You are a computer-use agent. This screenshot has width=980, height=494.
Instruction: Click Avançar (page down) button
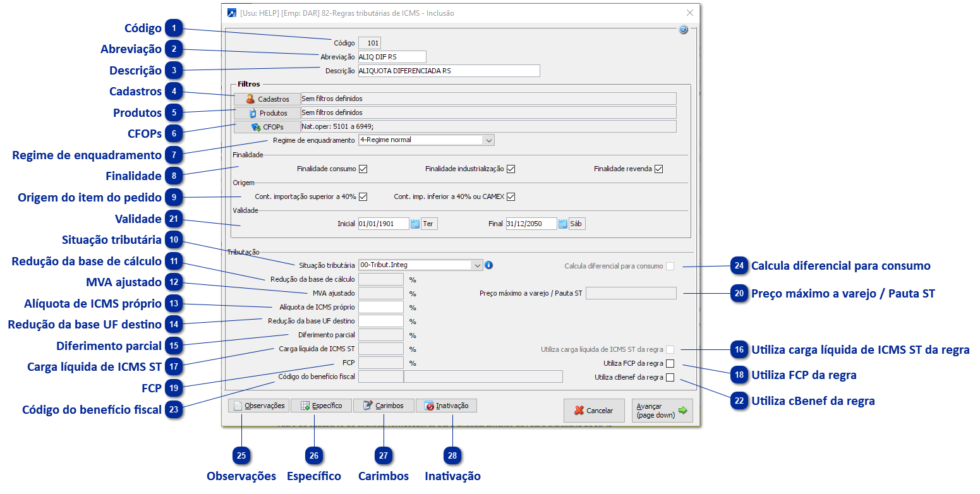(662, 411)
